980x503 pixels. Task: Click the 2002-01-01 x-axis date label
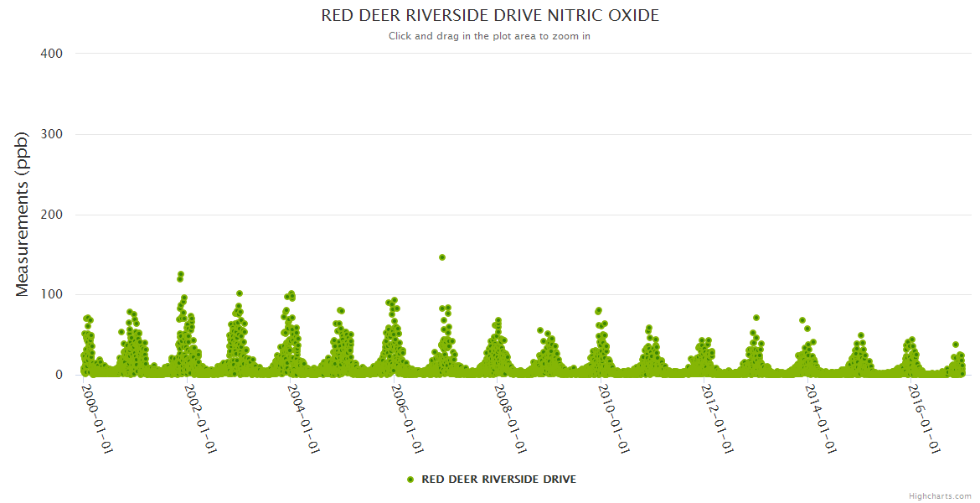point(201,418)
